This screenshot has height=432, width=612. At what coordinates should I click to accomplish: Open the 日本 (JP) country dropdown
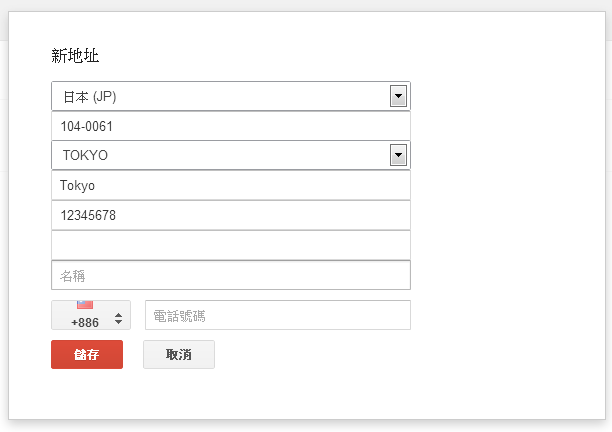(x=231, y=96)
